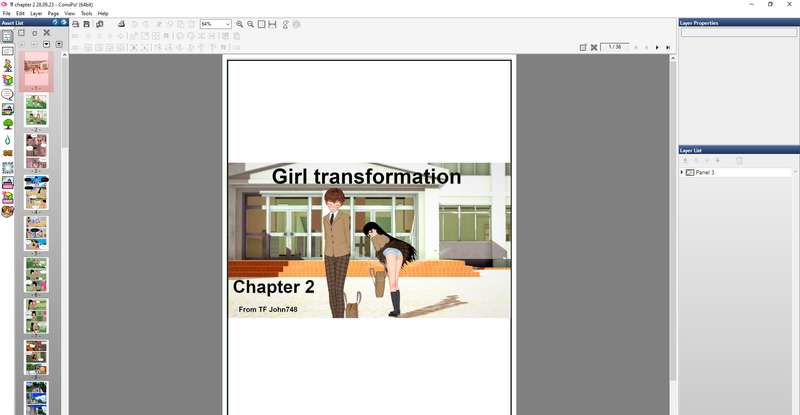This screenshot has width=800, height=415.
Task: Select page 3 thumbnail
Action: (36, 151)
